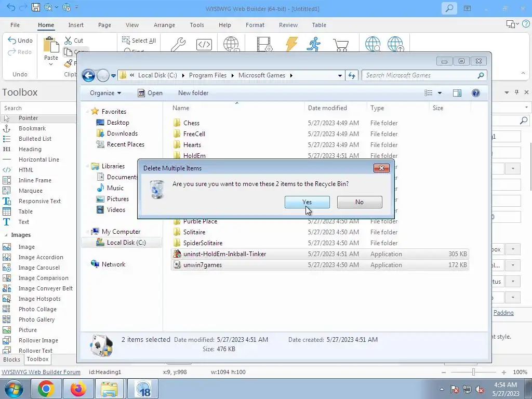Click the Paste icon in ribbon
The width and height of the screenshot is (532, 399).
[51, 45]
